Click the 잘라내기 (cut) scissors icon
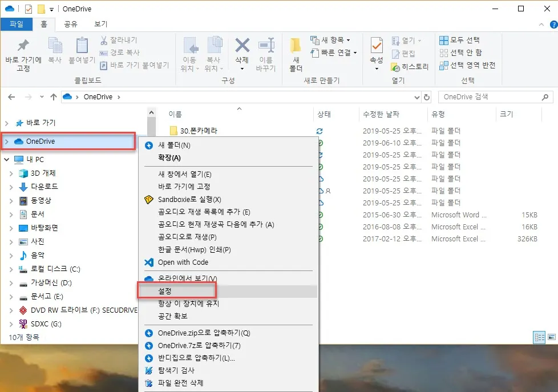 (104, 41)
